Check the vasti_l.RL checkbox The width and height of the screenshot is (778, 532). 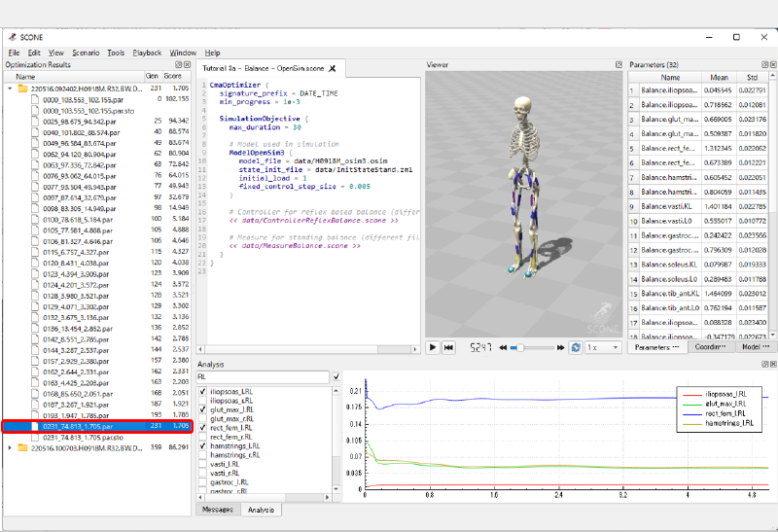[202, 463]
